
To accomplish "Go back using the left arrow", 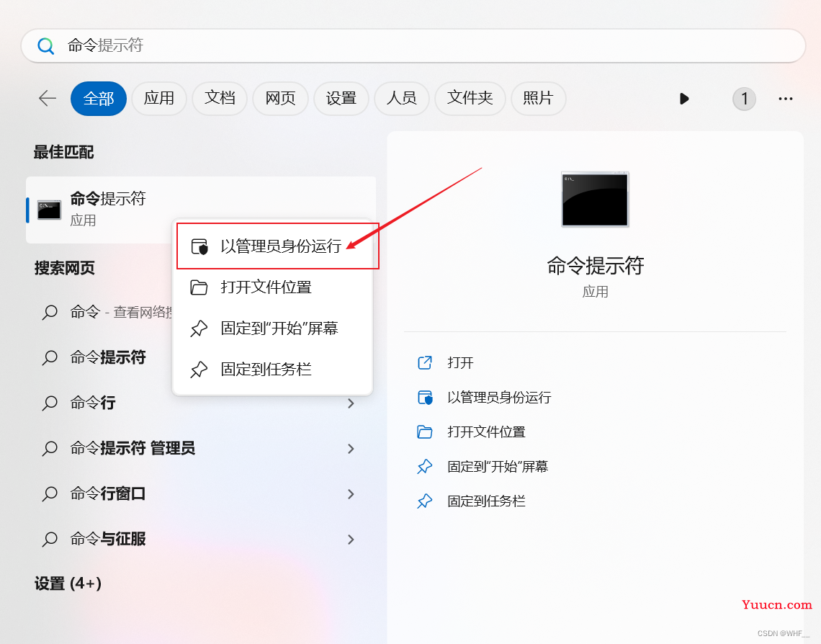I will [x=48, y=98].
